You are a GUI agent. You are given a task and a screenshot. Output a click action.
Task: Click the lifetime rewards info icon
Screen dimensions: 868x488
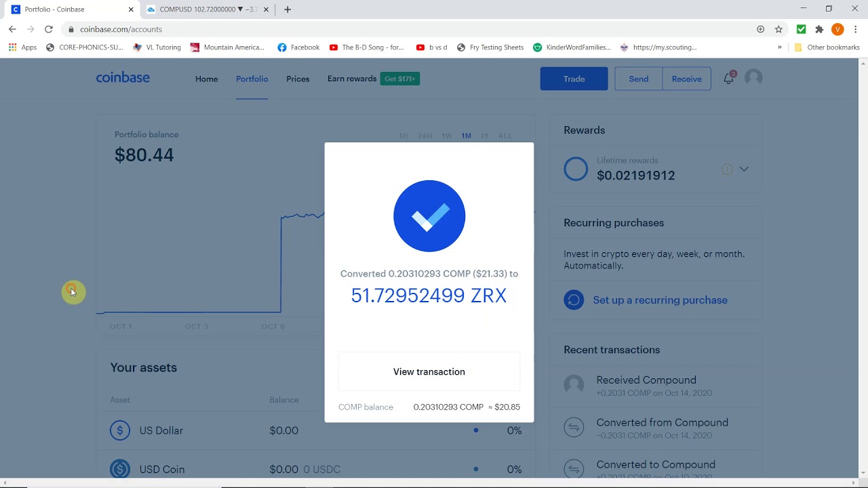click(x=727, y=169)
